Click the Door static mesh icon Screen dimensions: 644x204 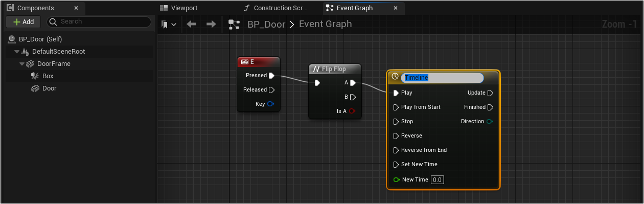point(35,88)
